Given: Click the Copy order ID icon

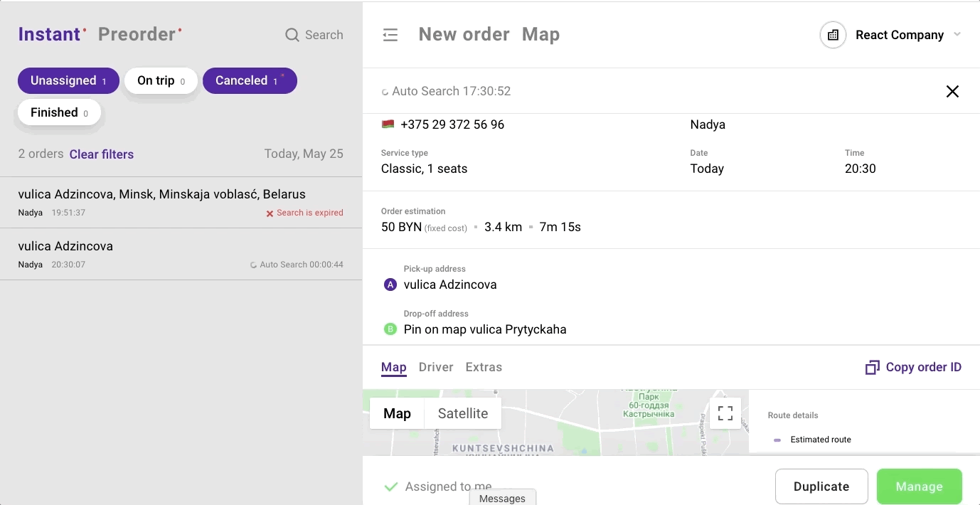Looking at the screenshot, I should (x=872, y=368).
